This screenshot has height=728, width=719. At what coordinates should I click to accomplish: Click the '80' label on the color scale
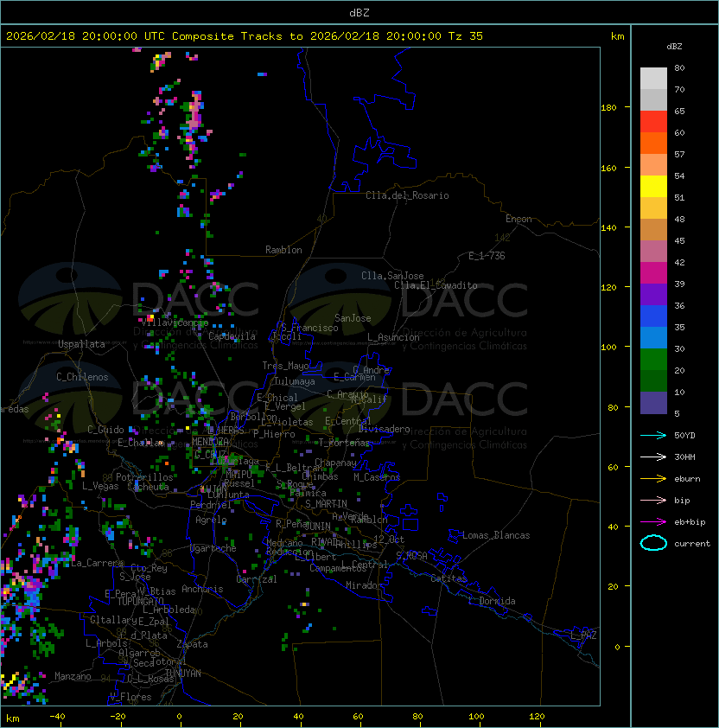pyautogui.click(x=679, y=67)
